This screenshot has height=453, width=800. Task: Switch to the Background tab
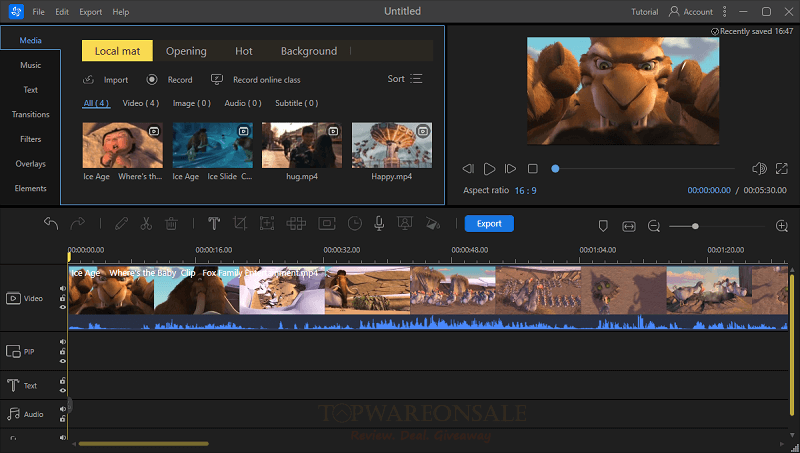pyautogui.click(x=309, y=51)
